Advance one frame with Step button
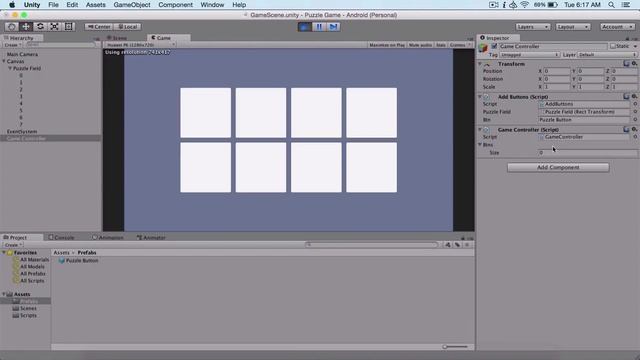This screenshot has width=640, height=360. (333, 27)
